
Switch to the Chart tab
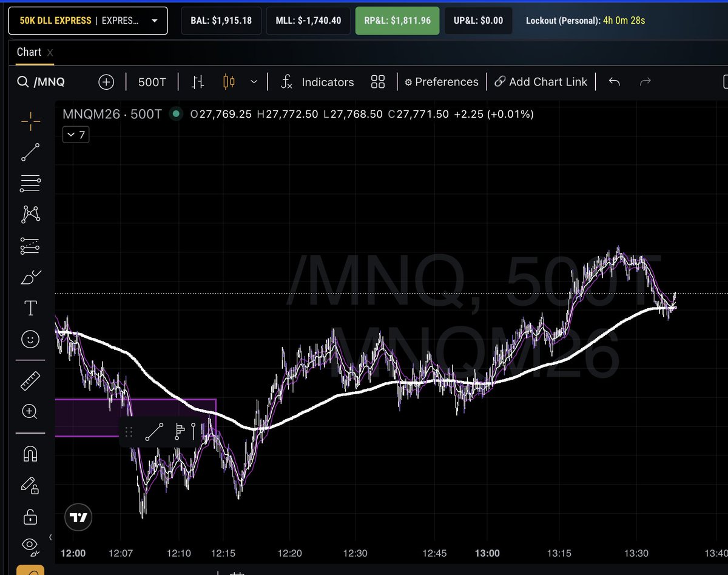pyautogui.click(x=29, y=52)
